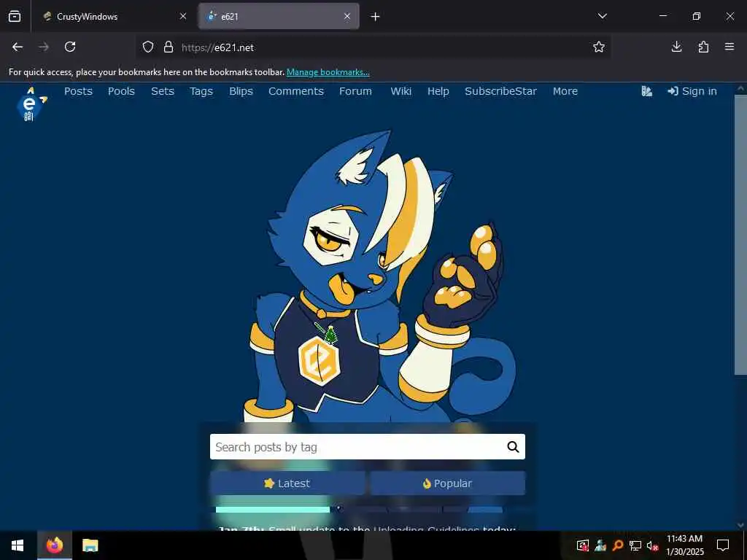Click the Sign in link
Screen dimensions: 747x560
(x=692, y=91)
